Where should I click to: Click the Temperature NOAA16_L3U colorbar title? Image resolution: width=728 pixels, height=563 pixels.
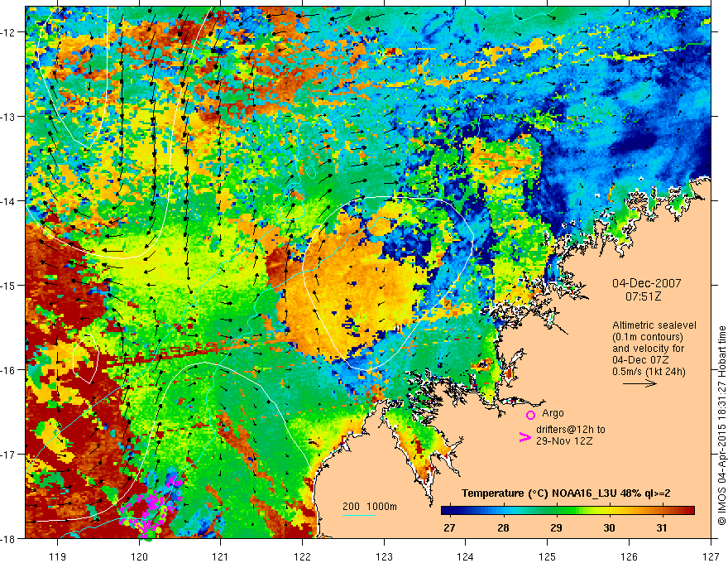point(566,493)
